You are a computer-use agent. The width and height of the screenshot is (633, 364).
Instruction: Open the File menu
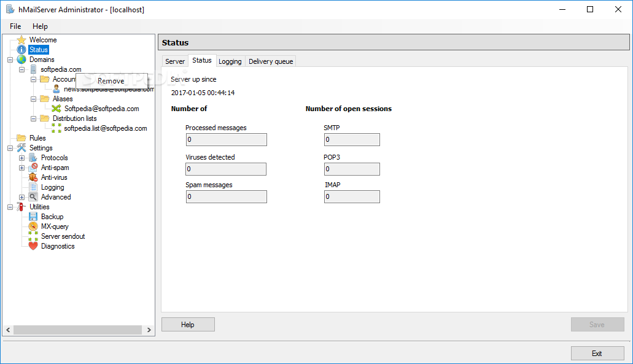point(15,26)
